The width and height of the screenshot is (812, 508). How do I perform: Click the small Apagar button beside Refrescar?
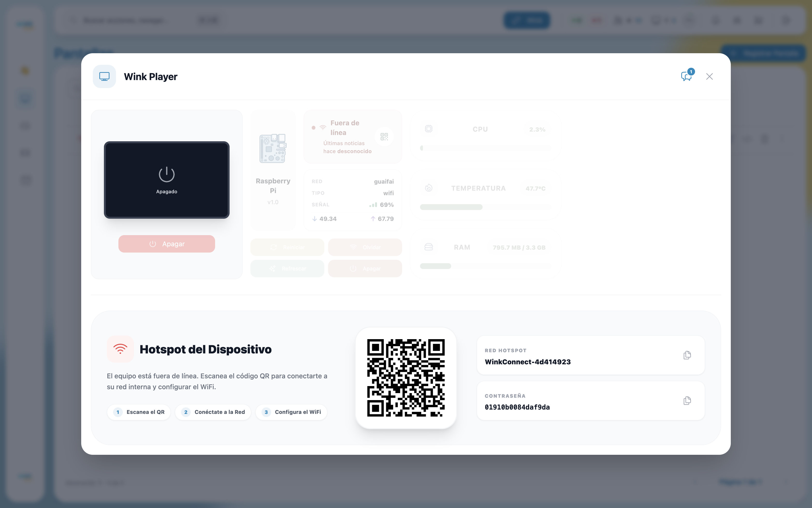click(x=365, y=269)
